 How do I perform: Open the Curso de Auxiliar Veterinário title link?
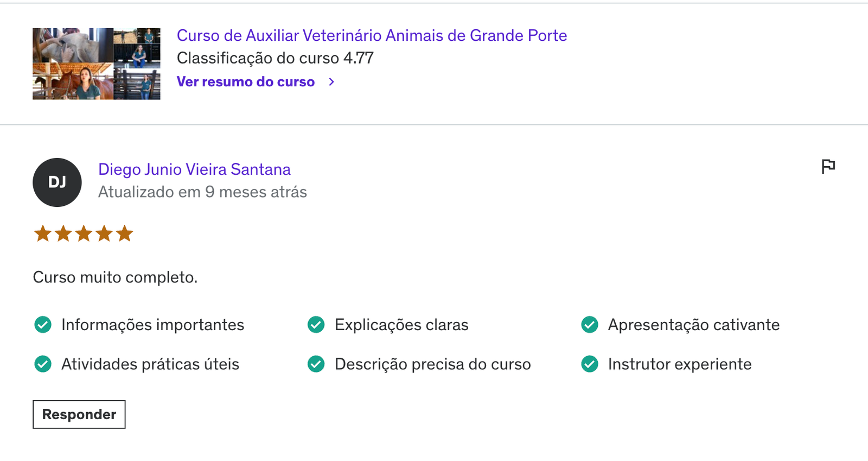372,35
